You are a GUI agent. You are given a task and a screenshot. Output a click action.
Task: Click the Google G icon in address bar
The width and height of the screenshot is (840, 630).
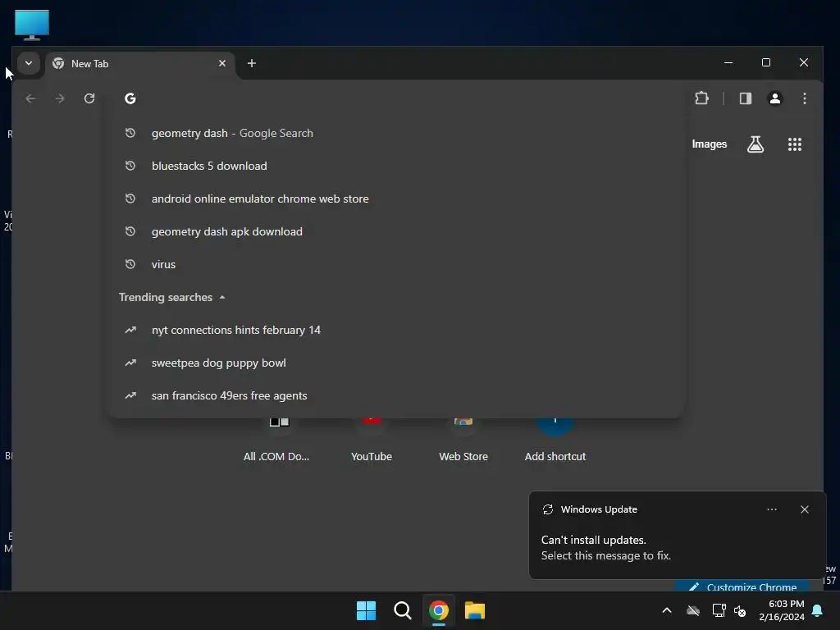[130, 98]
